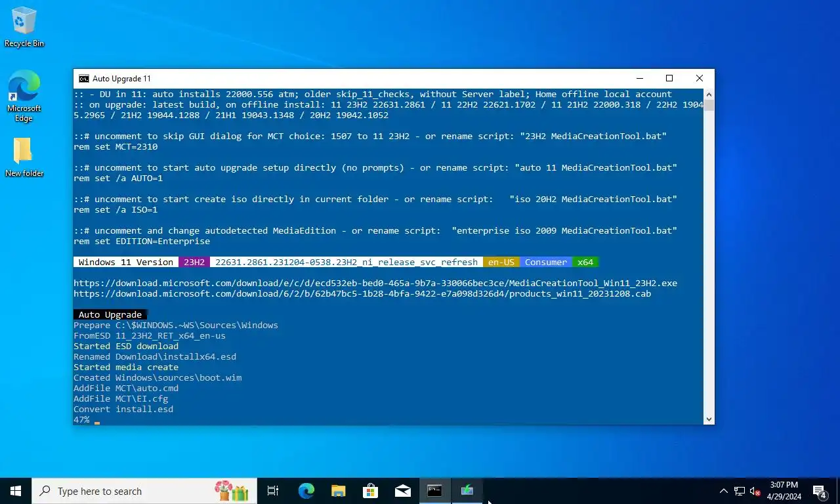Viewport: 840px width, 504px height.
Task: Click the 'Prepare C:\$WINDOWS.~WS' line
Action: click(x=176, y=325)
